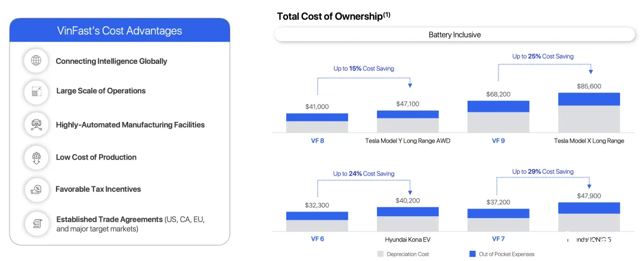Click the blue Out of Pocket Expenses legend swatch
This screenshot has height=261, width=644.
(x=472, y=254)
